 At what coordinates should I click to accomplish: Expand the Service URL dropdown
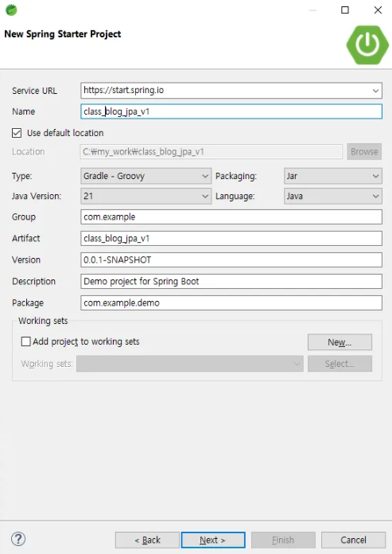tap(375, 91)
